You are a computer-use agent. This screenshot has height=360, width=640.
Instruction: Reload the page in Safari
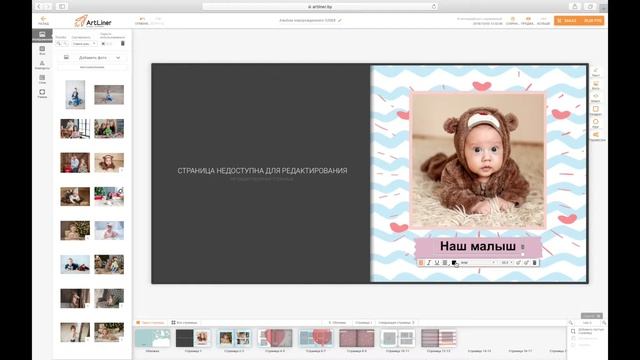[433, 7]
